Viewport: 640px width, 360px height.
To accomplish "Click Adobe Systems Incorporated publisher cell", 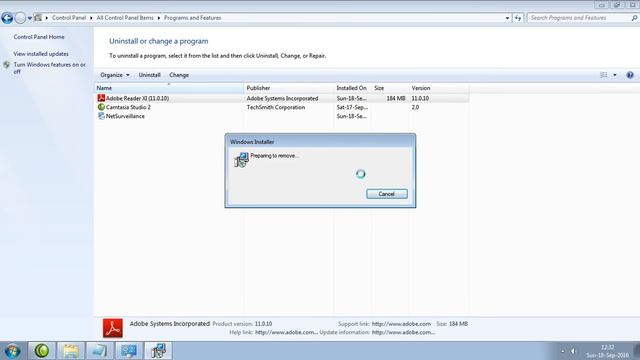I will pyautogui.click(x=282, y=98).
